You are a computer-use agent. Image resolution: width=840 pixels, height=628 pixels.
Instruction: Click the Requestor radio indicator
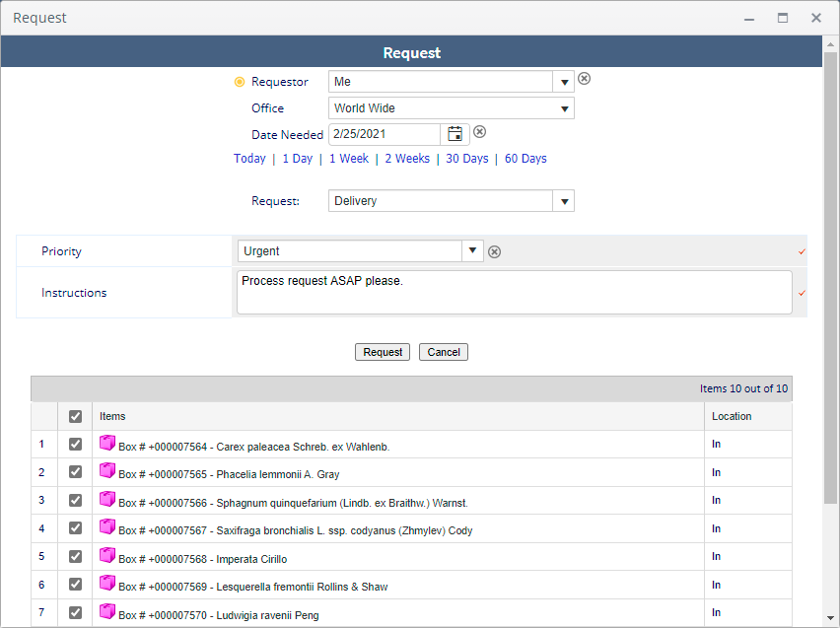tap(240, 82)
